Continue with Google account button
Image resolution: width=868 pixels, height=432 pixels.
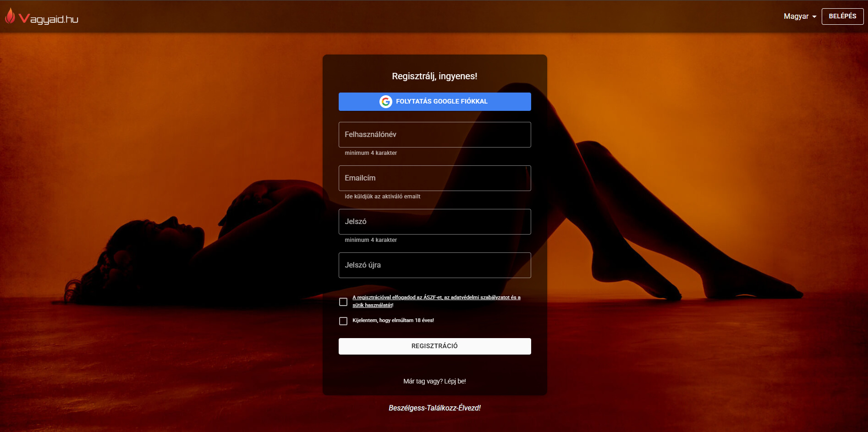(x=434, y=102)
